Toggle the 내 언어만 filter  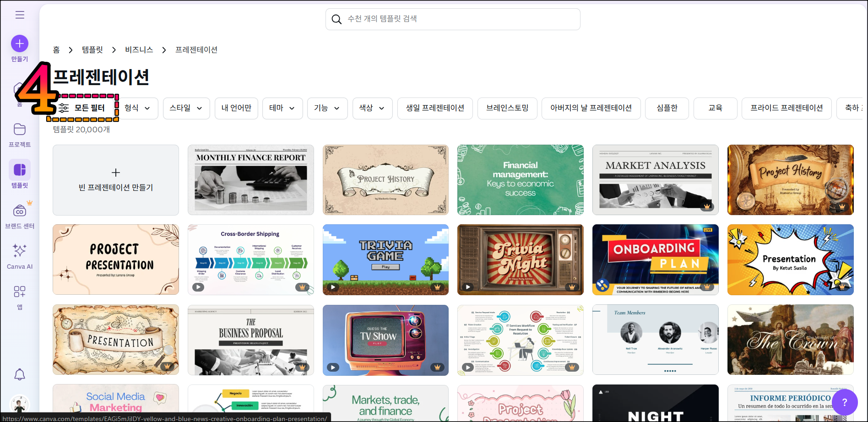point(236,108)
